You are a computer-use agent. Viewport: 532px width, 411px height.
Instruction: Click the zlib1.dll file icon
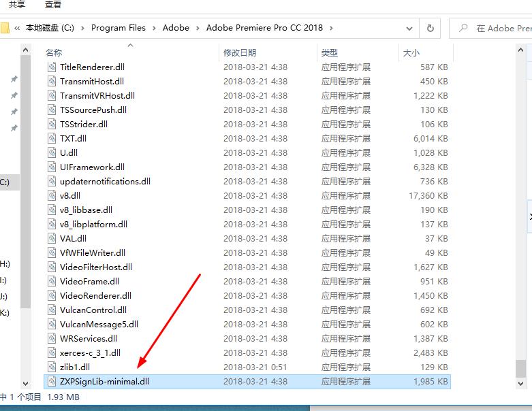point(52,367)
